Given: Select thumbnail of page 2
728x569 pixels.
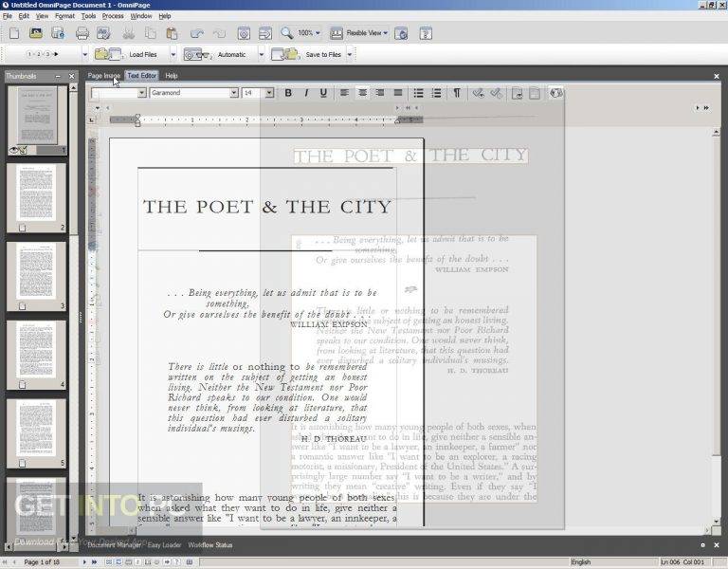Looking at the screenshot, I should 36,197.
